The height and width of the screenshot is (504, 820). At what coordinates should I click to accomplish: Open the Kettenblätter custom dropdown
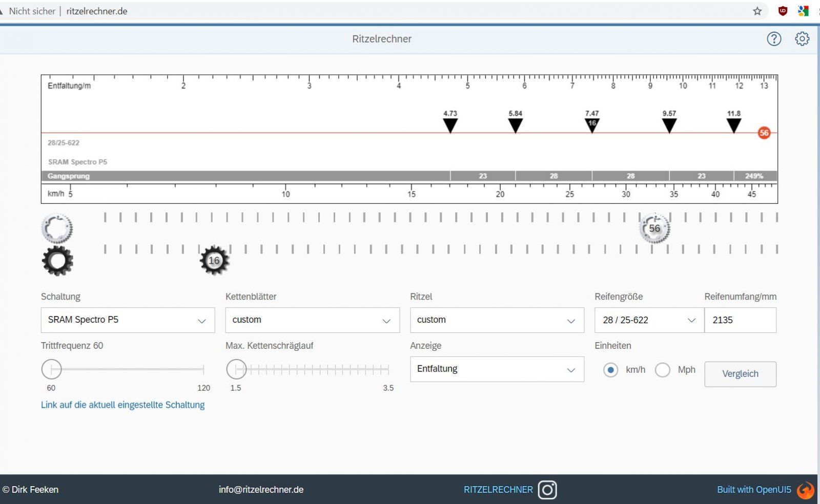(312, 320)
